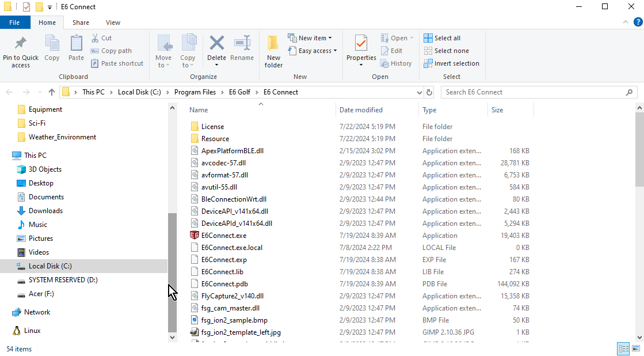
Task: Switch to the View tab
Action: click(x=113, y=22)
